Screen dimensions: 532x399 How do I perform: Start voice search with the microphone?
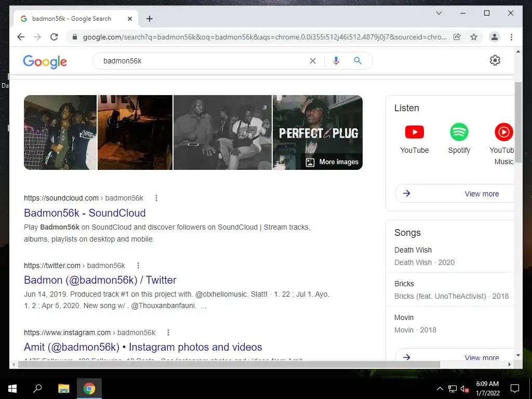336,61
